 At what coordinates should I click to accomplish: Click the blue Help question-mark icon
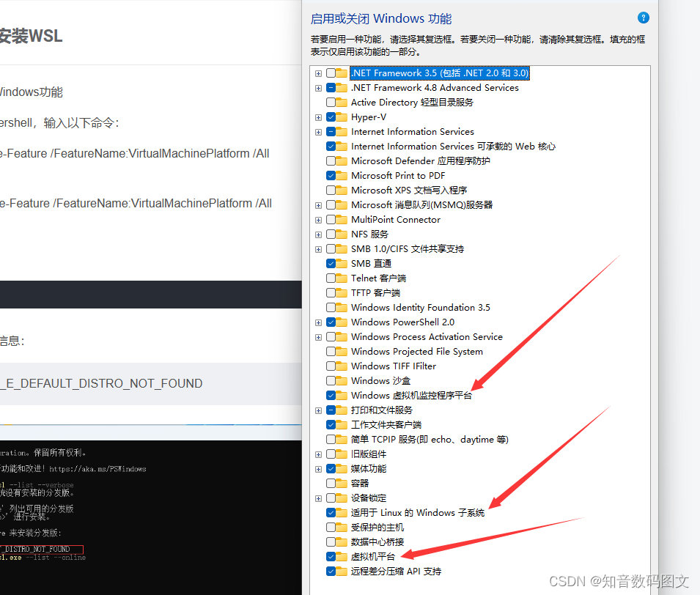643,18
